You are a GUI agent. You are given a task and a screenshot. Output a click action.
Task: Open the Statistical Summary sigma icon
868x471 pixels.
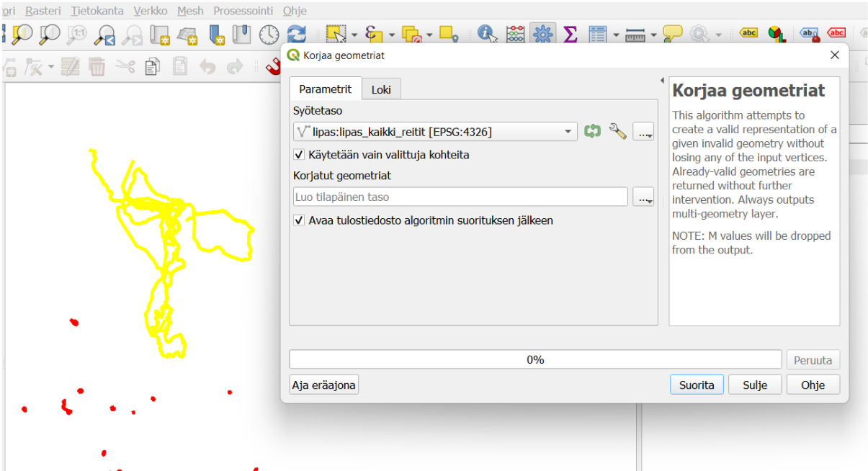tap(571, 34)
